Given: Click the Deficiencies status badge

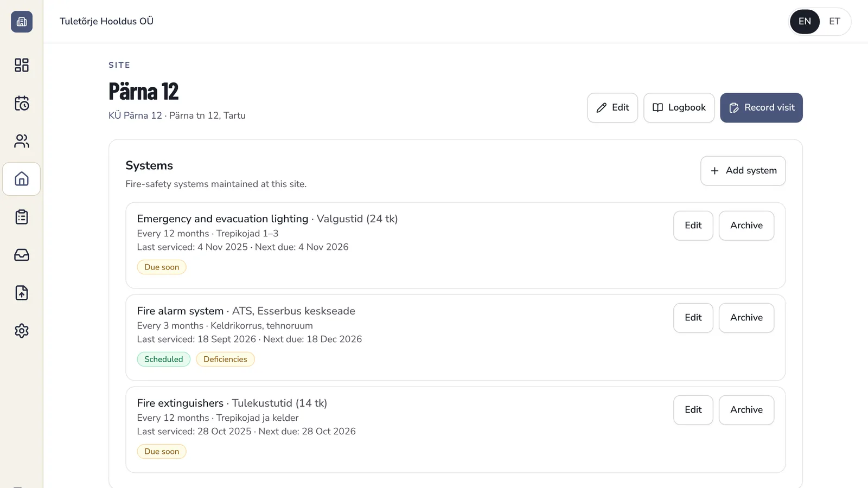Looking at the screenshot, I should (225, 359).
